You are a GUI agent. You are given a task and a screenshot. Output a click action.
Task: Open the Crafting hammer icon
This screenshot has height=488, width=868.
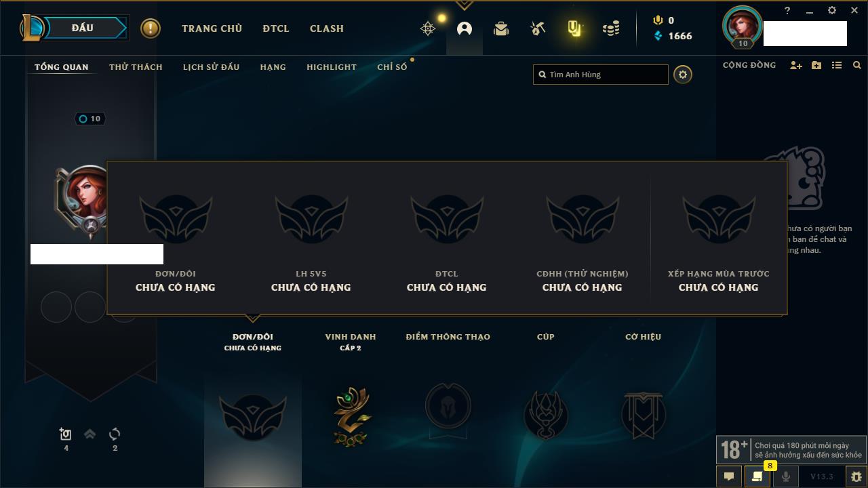pos(538,28)
